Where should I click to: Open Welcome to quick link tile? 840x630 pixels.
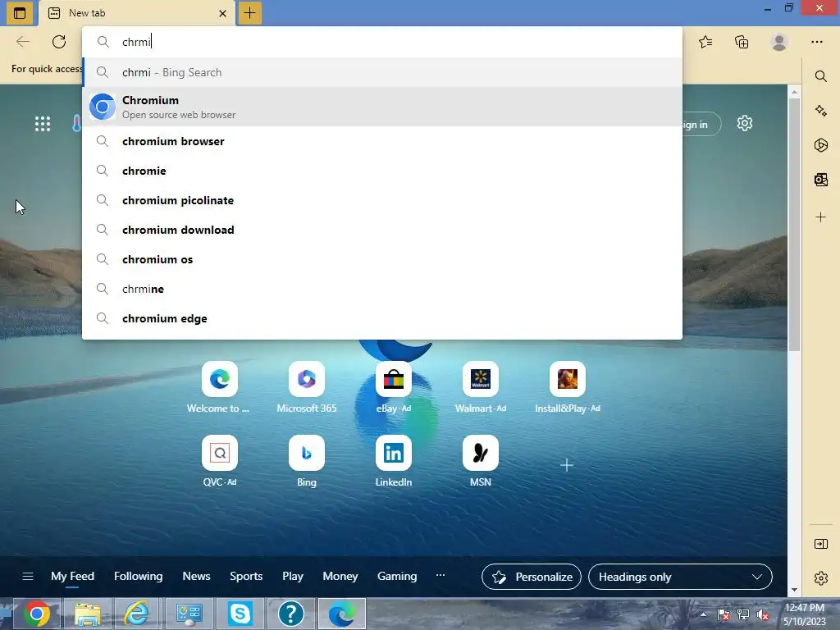(x=219, y=388)
